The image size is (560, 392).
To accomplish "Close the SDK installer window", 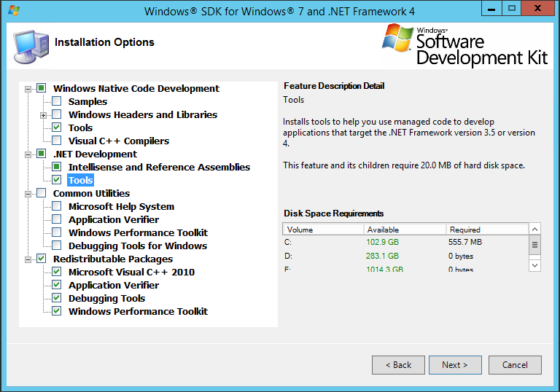I will (x=537, y=8).
